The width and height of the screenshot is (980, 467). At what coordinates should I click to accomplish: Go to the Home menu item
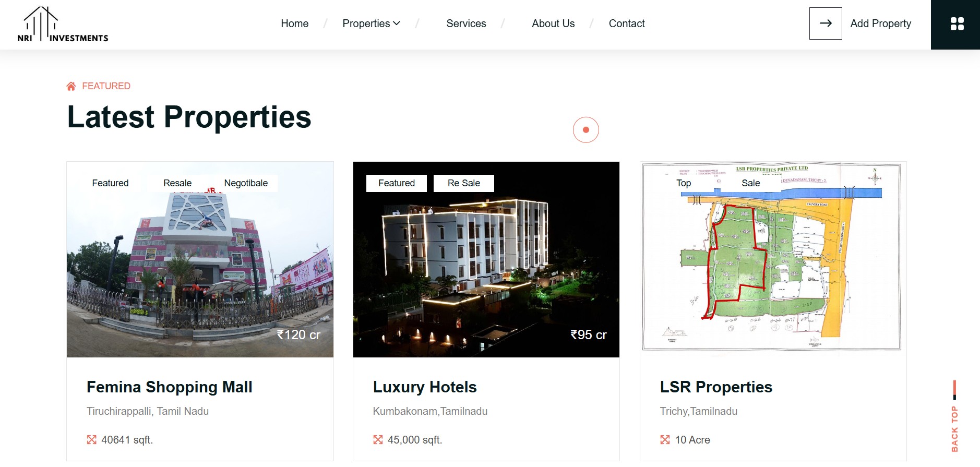pyautogui.click(x=294, y=23)
